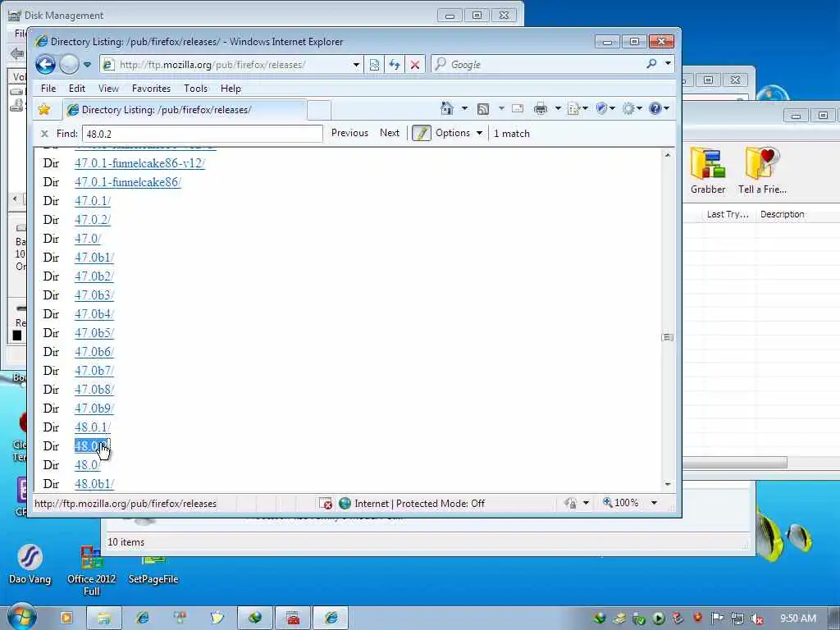Open the View menu
This screenshot has width=840, height=630.
pos(108,89)
